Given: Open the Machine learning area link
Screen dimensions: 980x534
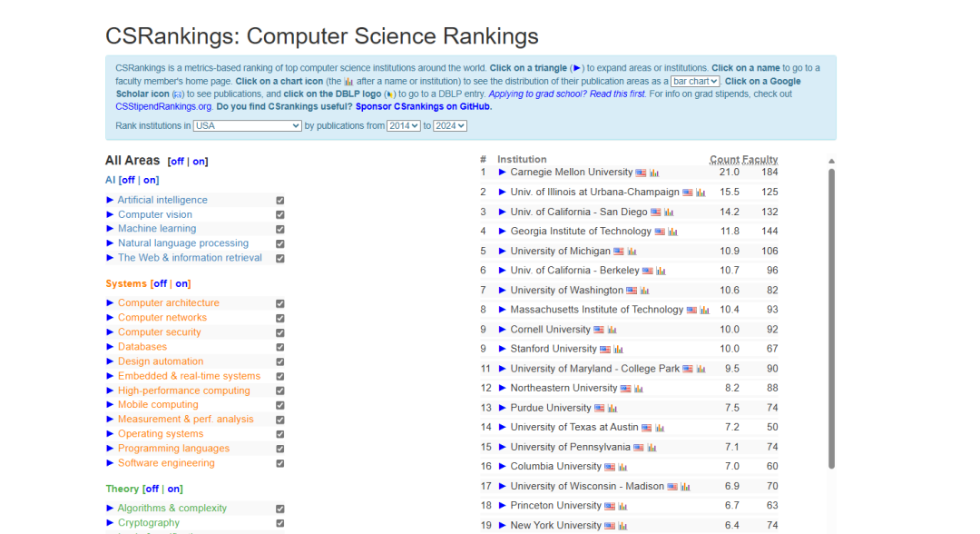Looking at the screenshot, I should pos(157,229).
